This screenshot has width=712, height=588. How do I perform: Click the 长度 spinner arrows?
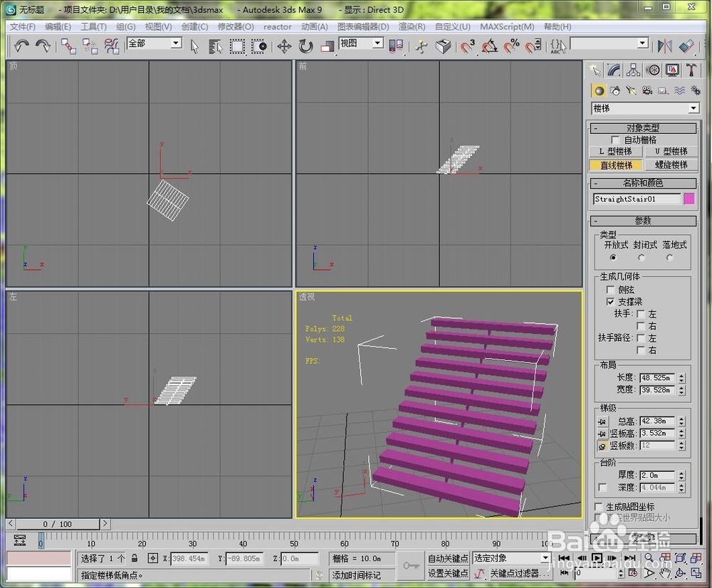click(681, 377)
